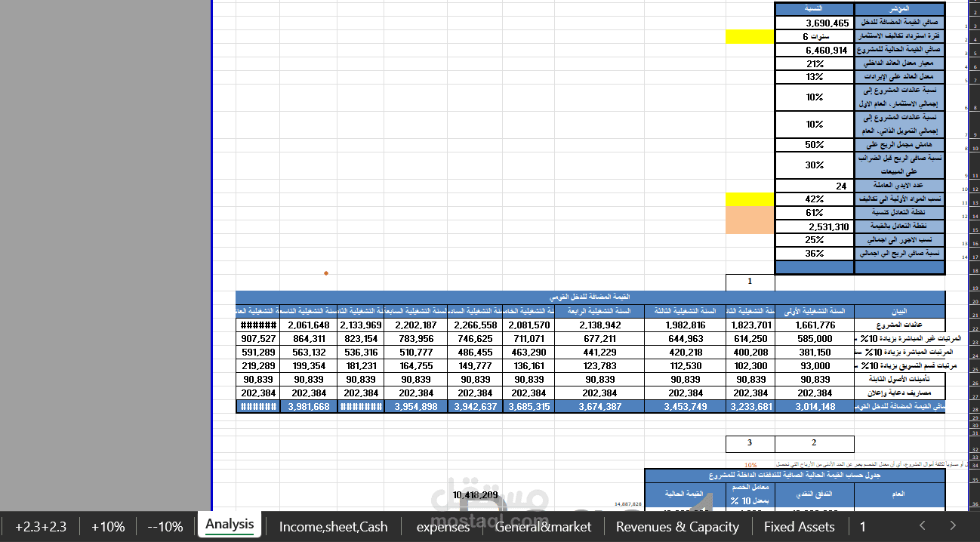Click the cell showing 10,418,209
This screenshot has height=542, width=980.
tap(475, 494)
